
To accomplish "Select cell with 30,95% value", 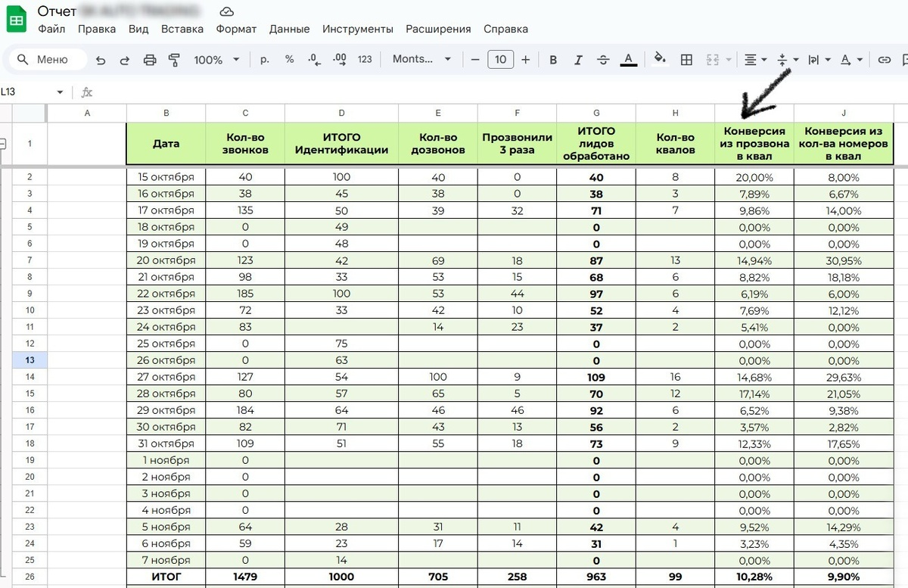I will tap(843, 260).
